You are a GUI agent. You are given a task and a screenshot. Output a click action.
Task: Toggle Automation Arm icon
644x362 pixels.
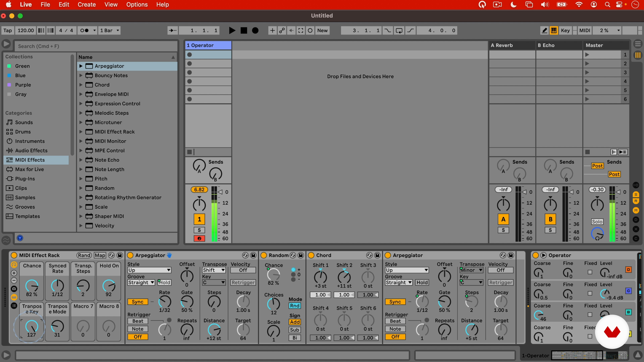(282, 31)
